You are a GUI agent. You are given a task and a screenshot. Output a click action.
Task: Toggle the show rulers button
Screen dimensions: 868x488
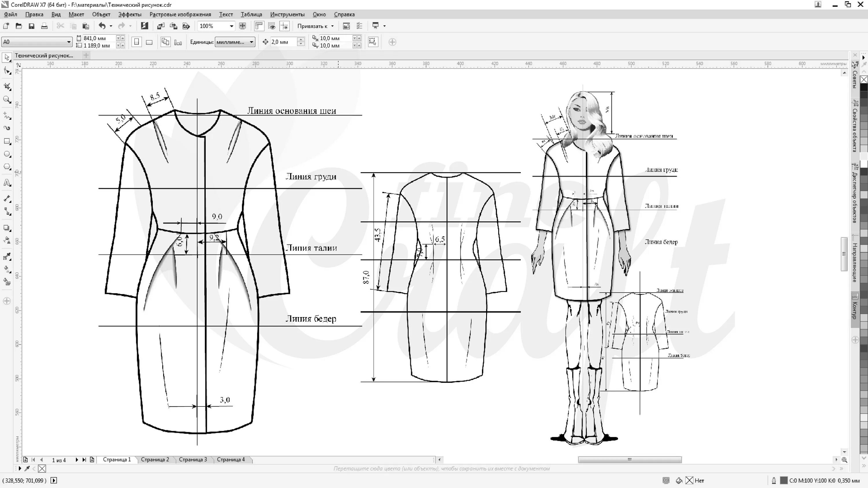click(259, 26)
